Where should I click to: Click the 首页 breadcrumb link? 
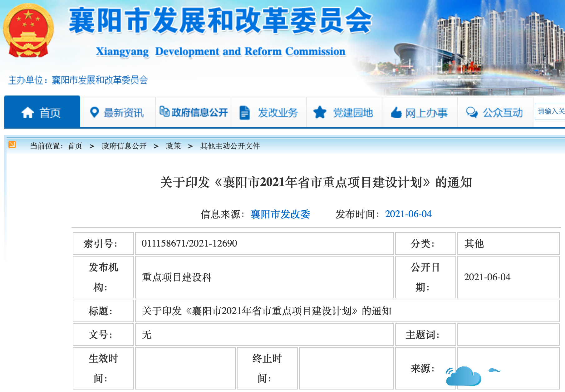coord(75,146)
